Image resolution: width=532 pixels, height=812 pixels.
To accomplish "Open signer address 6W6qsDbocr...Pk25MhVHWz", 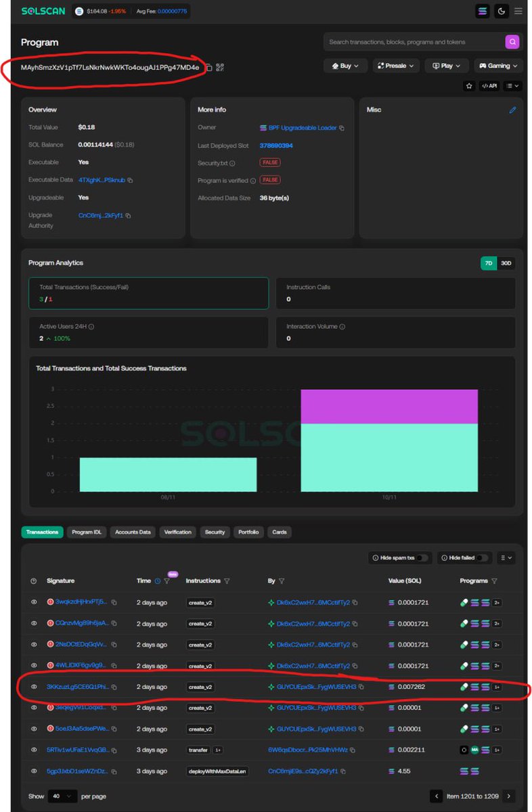I will coord(308,750).
